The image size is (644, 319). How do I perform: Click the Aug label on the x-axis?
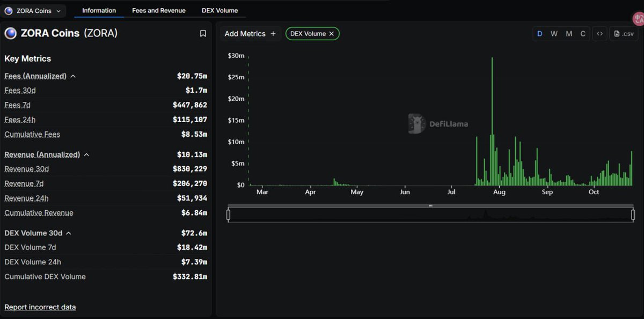pos(499,192)
